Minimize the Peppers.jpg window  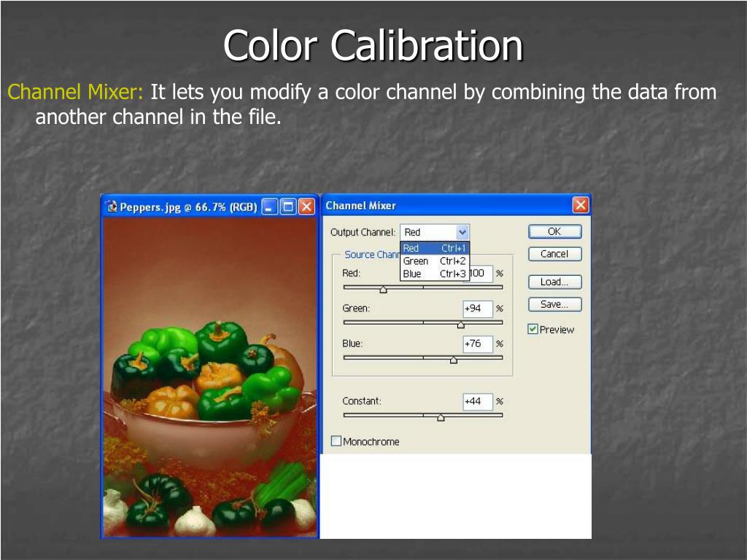(270, 206)
